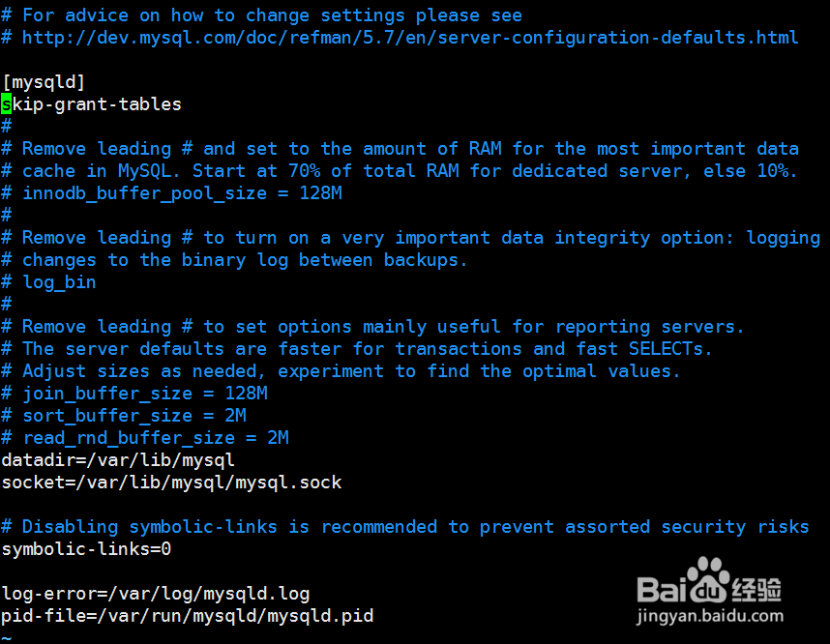The height and width of the screenshot is (644, 830).
Task: Click the datadir=/var/lib/mysql line
Action: (x=118, y=460)
